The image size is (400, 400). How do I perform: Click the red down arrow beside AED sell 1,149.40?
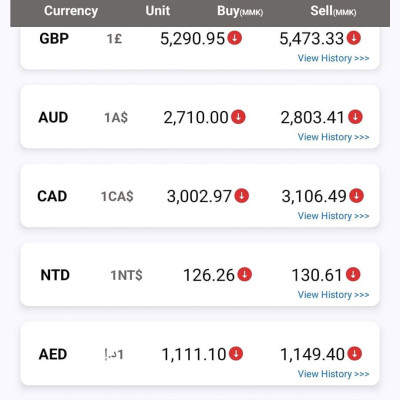[x=354, y=353]
